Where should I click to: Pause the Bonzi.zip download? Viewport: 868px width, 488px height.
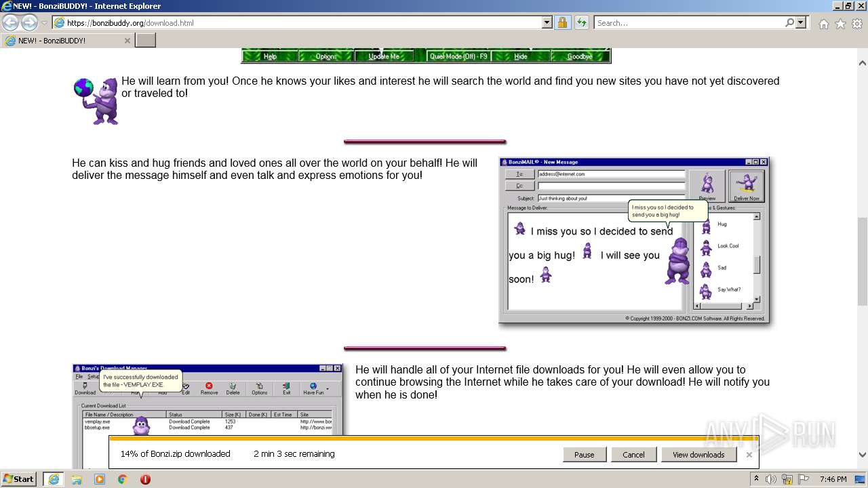[584, 455]
